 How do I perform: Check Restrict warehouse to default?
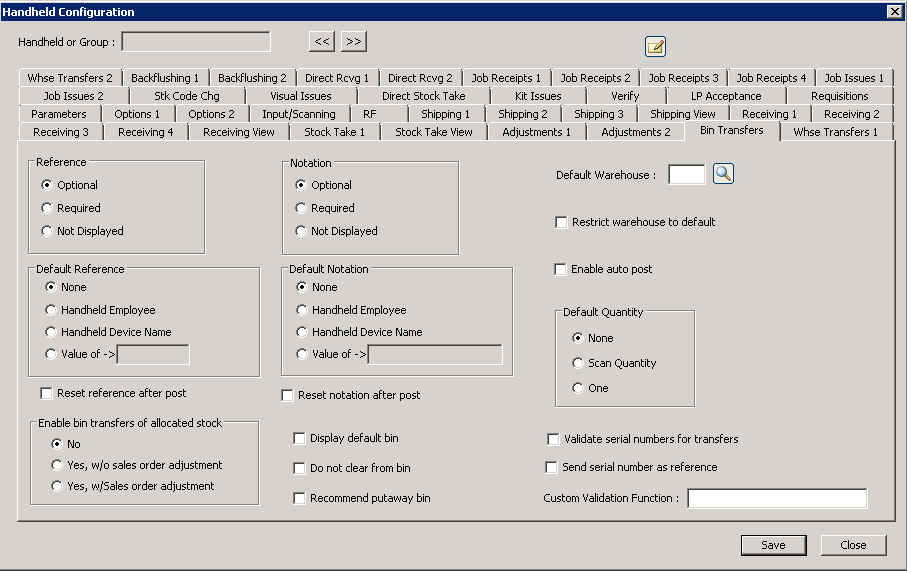pyautogui.click(x=561, y=222)
